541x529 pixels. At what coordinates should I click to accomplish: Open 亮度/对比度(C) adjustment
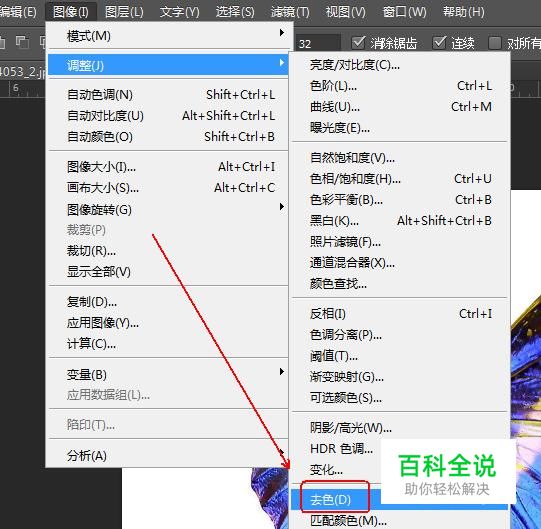[400, 65]
